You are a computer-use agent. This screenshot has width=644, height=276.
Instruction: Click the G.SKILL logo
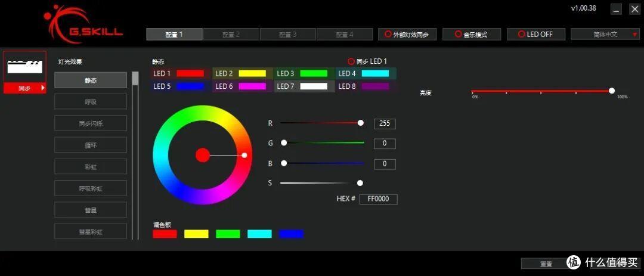[83, 24]
